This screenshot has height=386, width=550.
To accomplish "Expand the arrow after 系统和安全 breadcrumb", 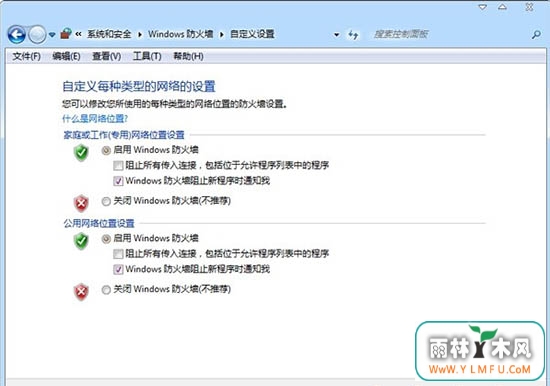I will click(x=140, y=34).
